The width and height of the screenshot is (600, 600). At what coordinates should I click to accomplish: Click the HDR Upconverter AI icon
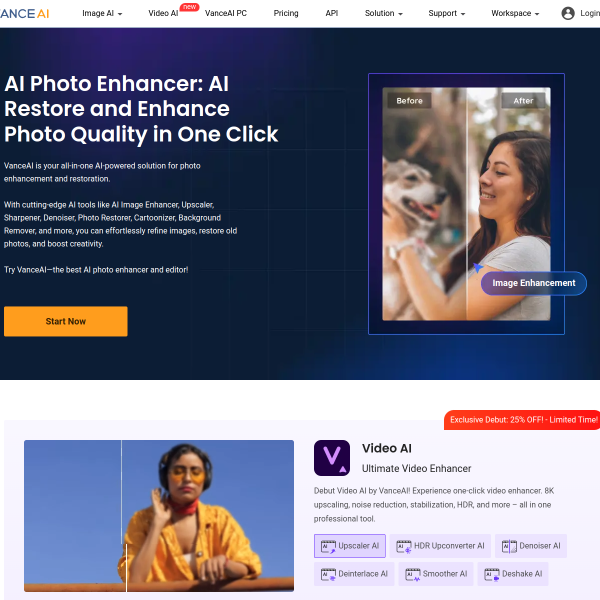(404, 546)
